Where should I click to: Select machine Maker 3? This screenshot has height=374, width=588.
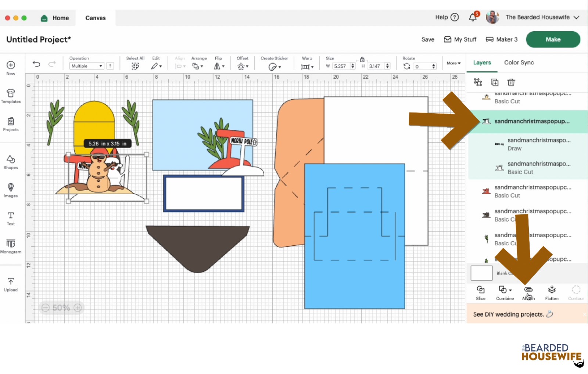coord(502,39)
